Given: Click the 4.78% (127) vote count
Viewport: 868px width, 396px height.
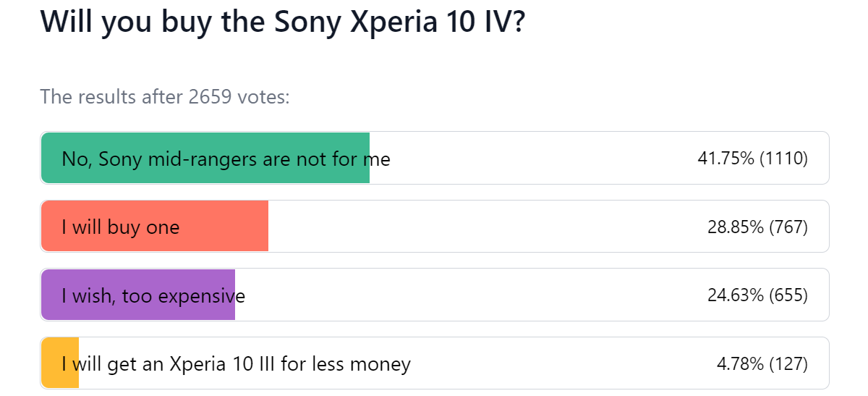Looking at the screenshot, I should (762, 363).
